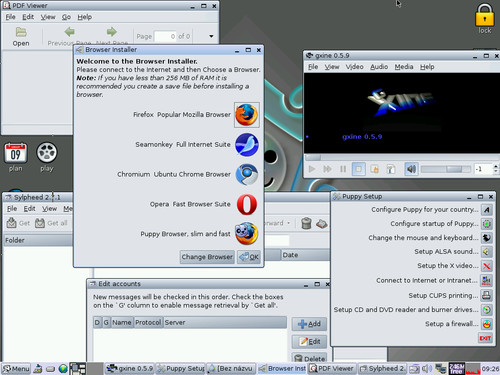This screenshot has width=500, height=375.
Task: Choose the Opera browser icon
Action: (247, 204)
